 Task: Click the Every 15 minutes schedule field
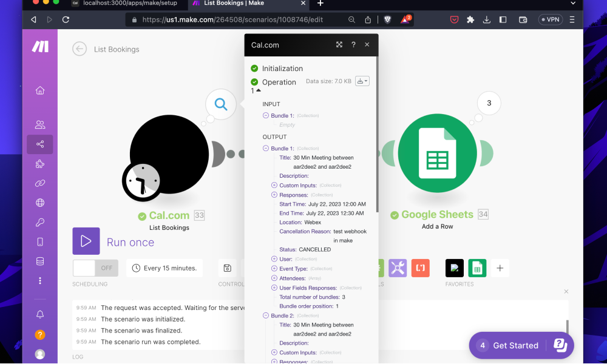(x=164, y=268)
